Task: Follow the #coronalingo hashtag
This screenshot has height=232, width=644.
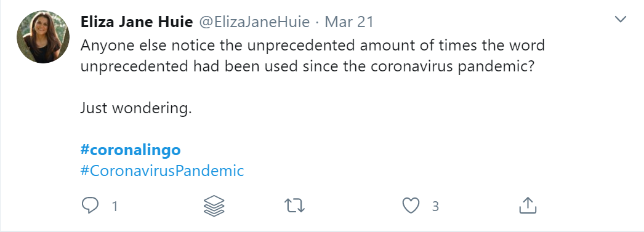Action: click(131, 150)
